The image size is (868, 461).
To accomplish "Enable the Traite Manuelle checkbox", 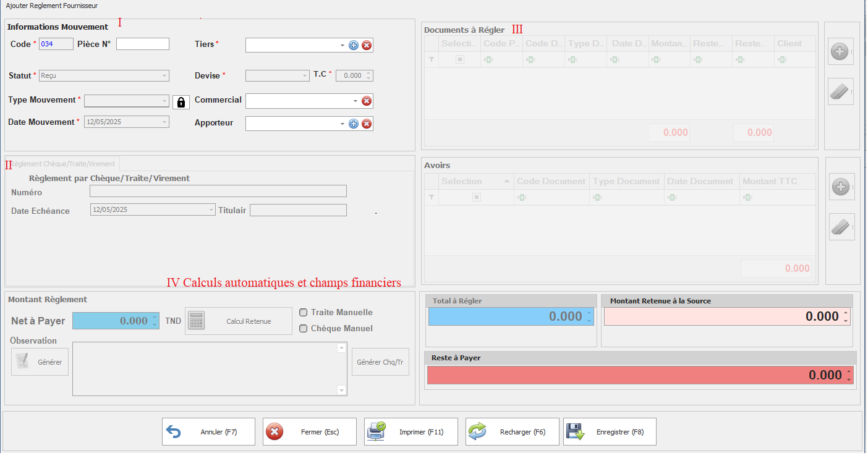I will [304, 313].
